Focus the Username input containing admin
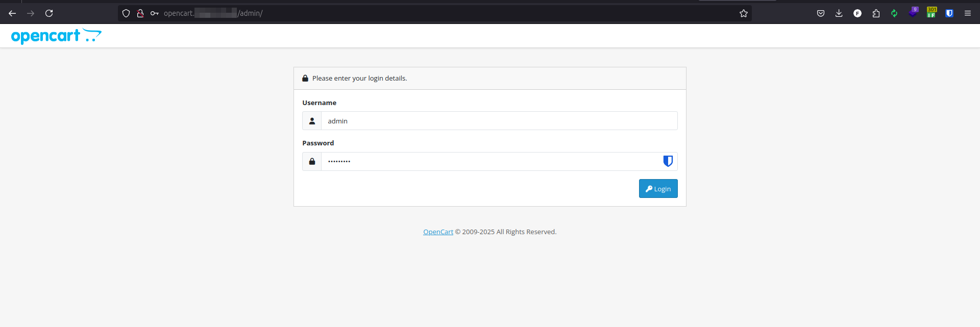 coord(499,121)
